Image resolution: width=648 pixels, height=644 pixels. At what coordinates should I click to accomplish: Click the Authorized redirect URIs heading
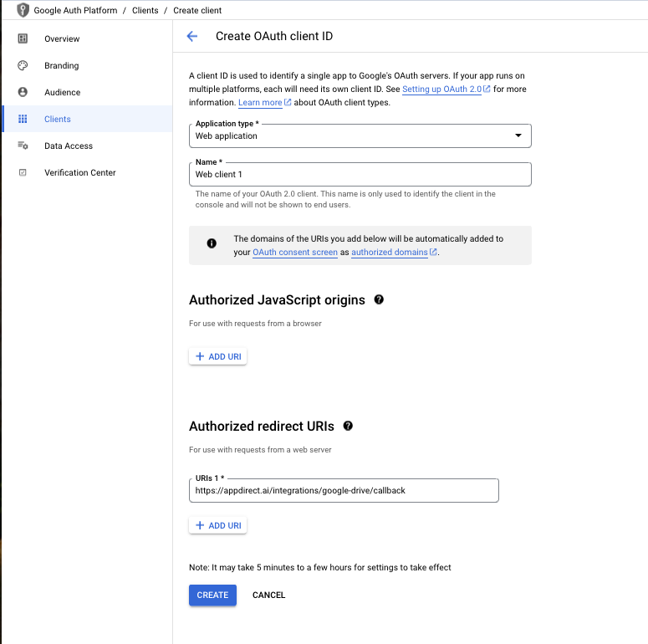[262, 426]
